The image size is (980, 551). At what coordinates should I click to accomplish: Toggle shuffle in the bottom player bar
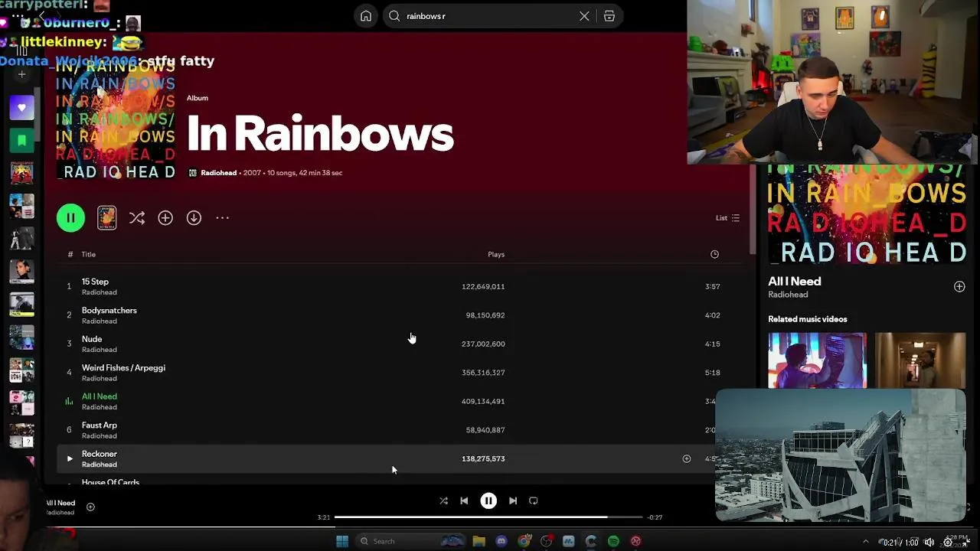tap(443, 500)
